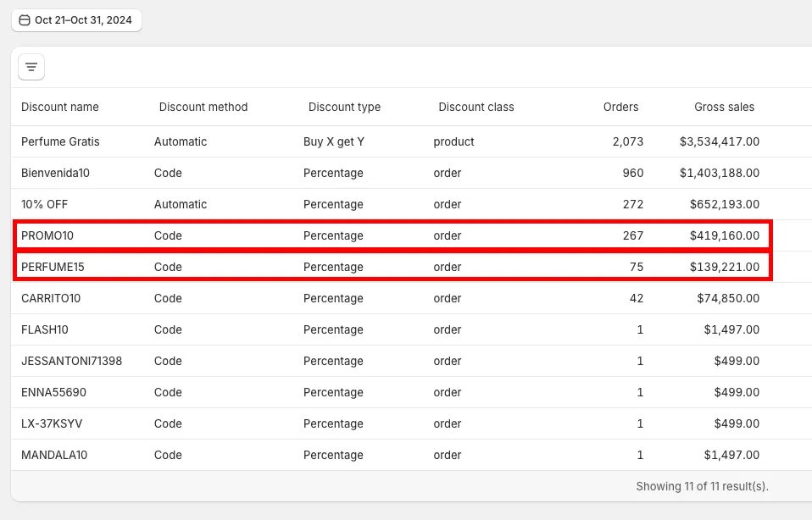Click the calendar icon in date picker
Image resolution: width=812 pixels, height=520 pixels.
pos(25,20)
